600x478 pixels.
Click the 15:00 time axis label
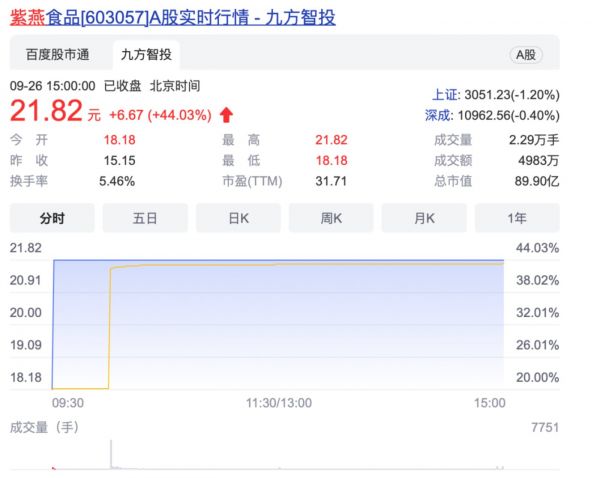click(x=489, y=402)
